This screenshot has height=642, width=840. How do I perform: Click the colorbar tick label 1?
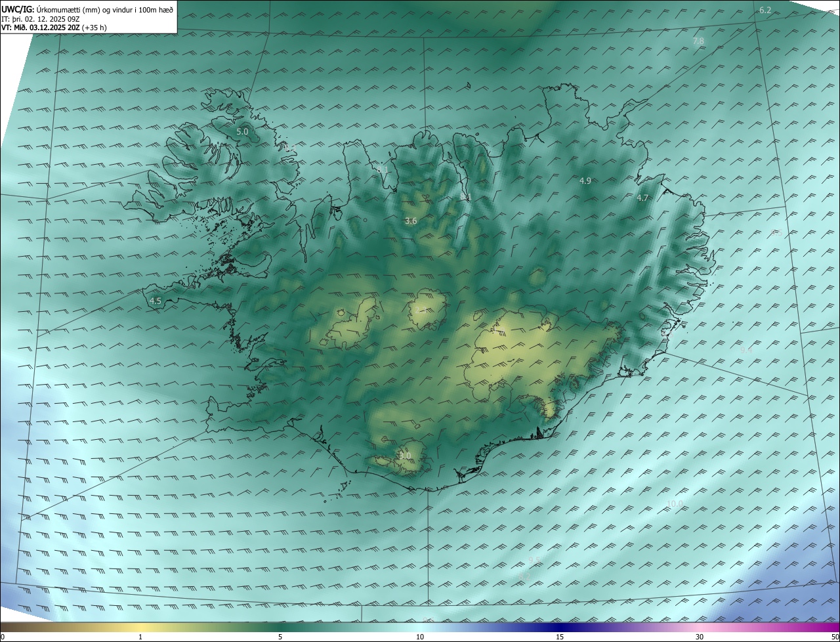tap(140, 637)
